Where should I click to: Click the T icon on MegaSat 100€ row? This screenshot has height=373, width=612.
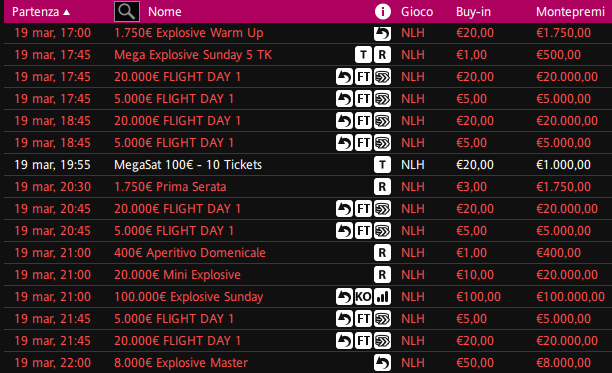click(382, 165)
